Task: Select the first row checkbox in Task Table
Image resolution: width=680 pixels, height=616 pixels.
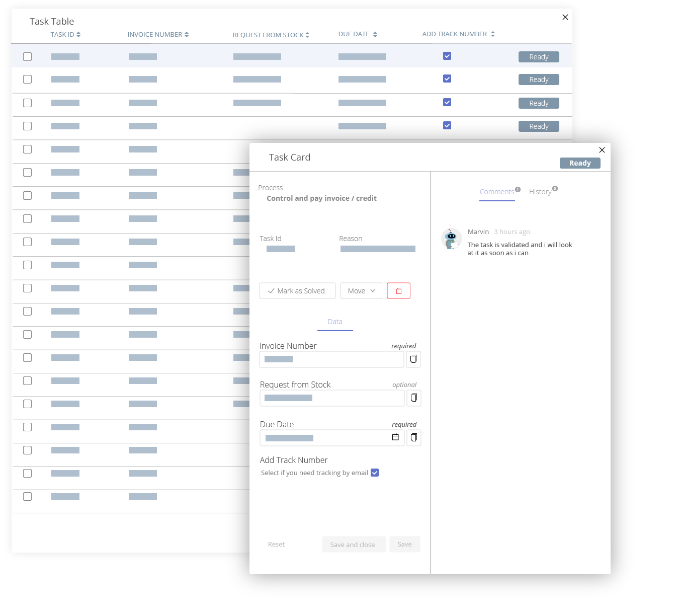Action: click(28, 56)
